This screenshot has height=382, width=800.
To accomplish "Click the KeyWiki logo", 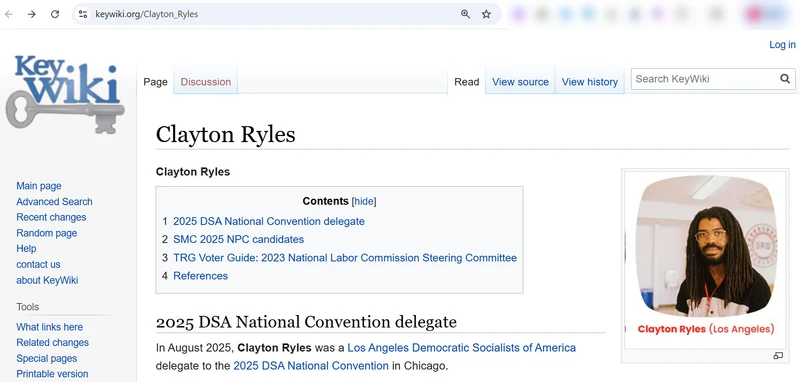I will tap(65, 94).
